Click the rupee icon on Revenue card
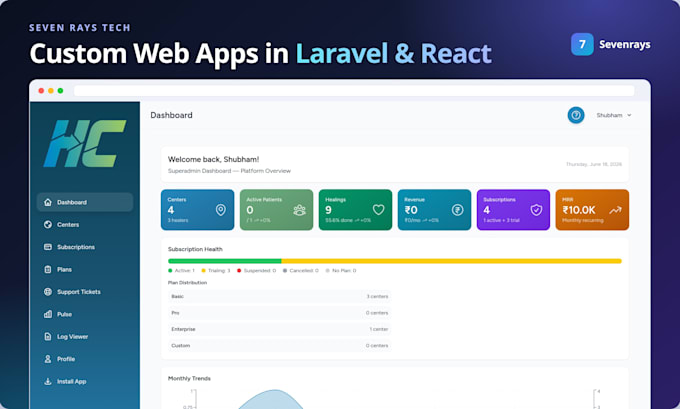Image resolution: width=680 pixels, height=409 pixels. click(458, 210)
